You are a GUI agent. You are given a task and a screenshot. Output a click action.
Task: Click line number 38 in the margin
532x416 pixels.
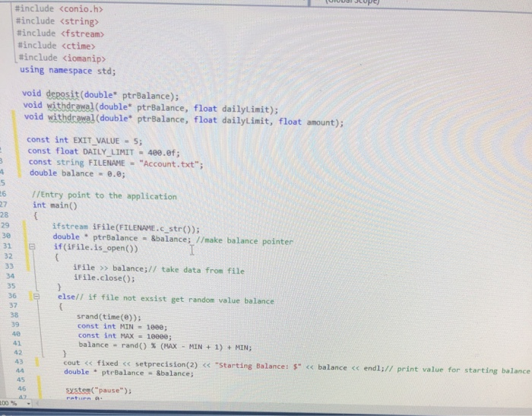coord(14,315)
